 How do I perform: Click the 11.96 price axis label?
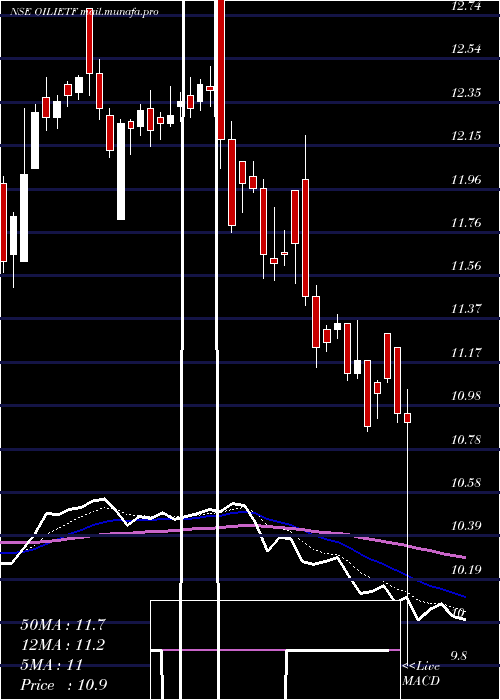(466, 179)
